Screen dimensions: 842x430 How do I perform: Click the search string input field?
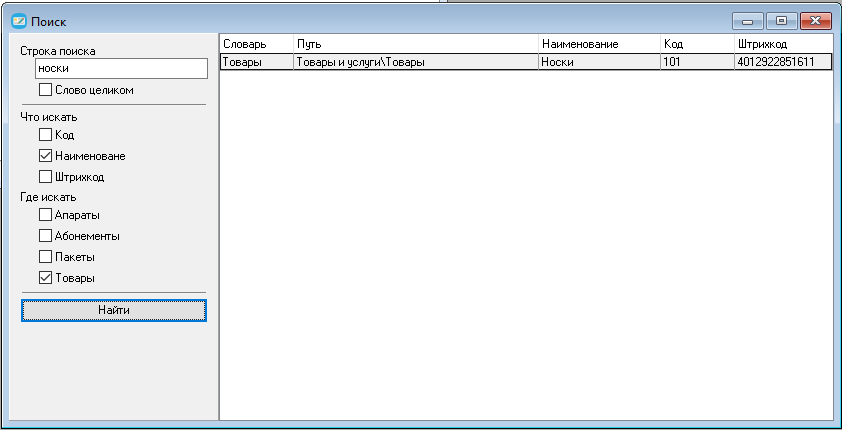(x=121, y=69)
